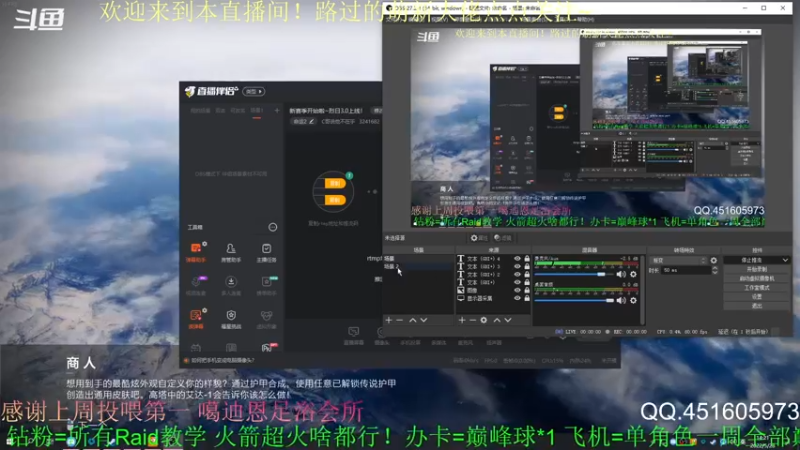
Task: Hide the 文本 (GDI+) 4 source
Action: point(517,259)
